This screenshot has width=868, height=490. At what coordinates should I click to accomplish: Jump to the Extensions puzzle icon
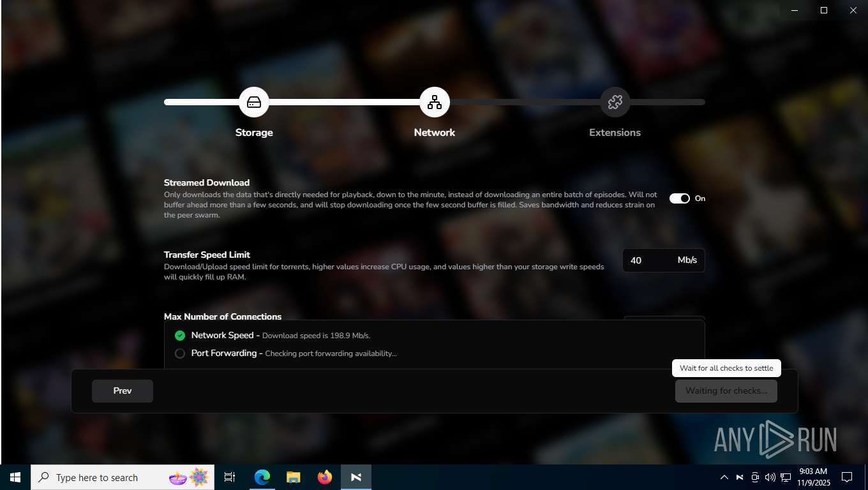tap(615, 102)
